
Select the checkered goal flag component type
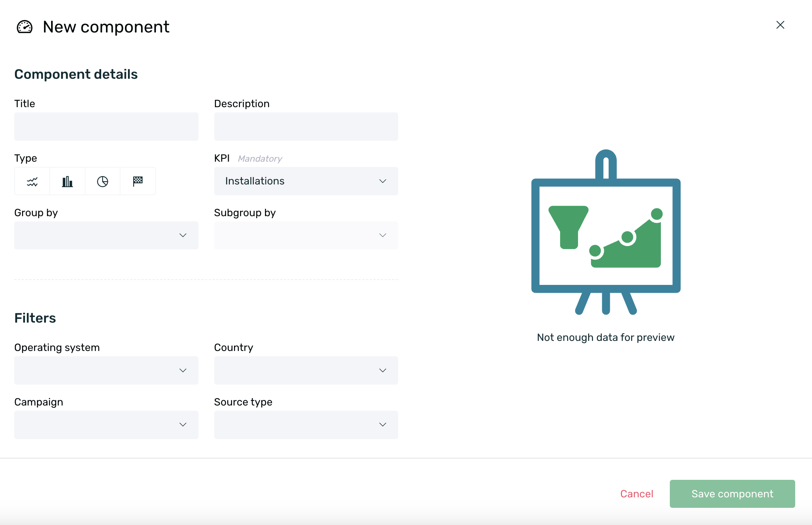(137, 181)
